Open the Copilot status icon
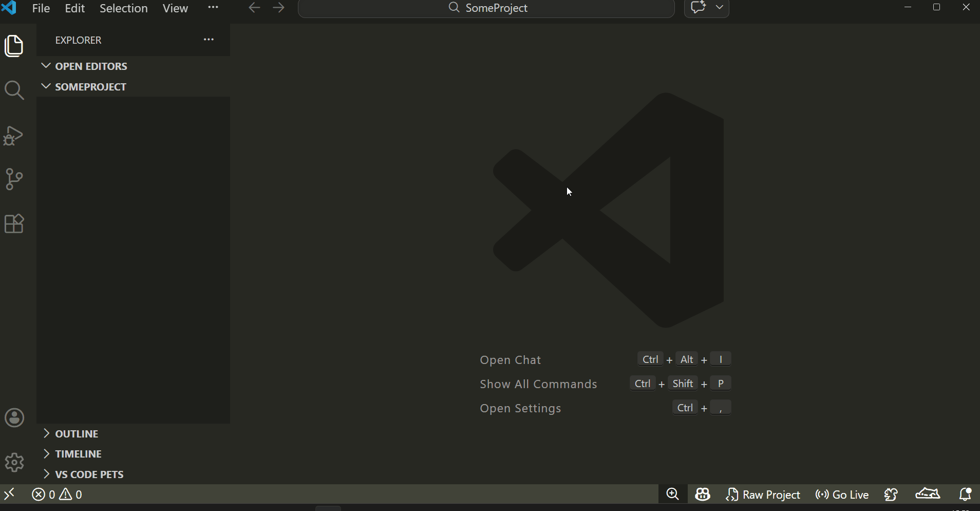This screenshot has height=511, width=980. (x=703, y=495)
